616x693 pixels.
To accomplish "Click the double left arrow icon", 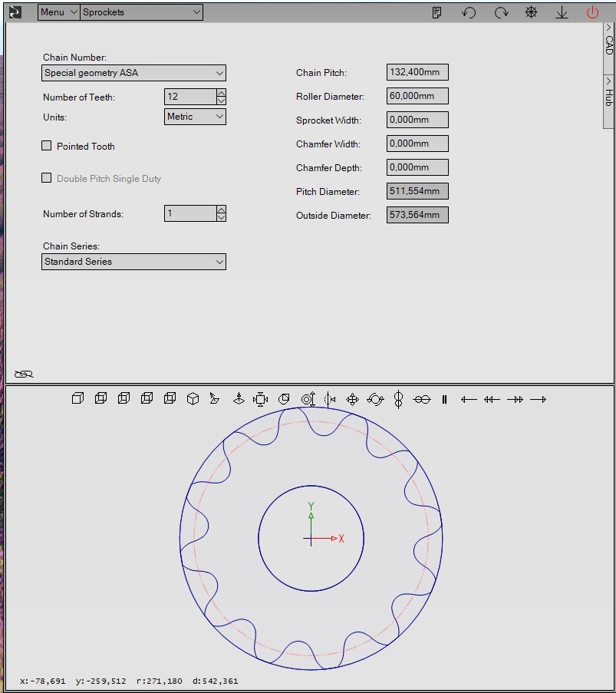I will click(x=492, y=400).
